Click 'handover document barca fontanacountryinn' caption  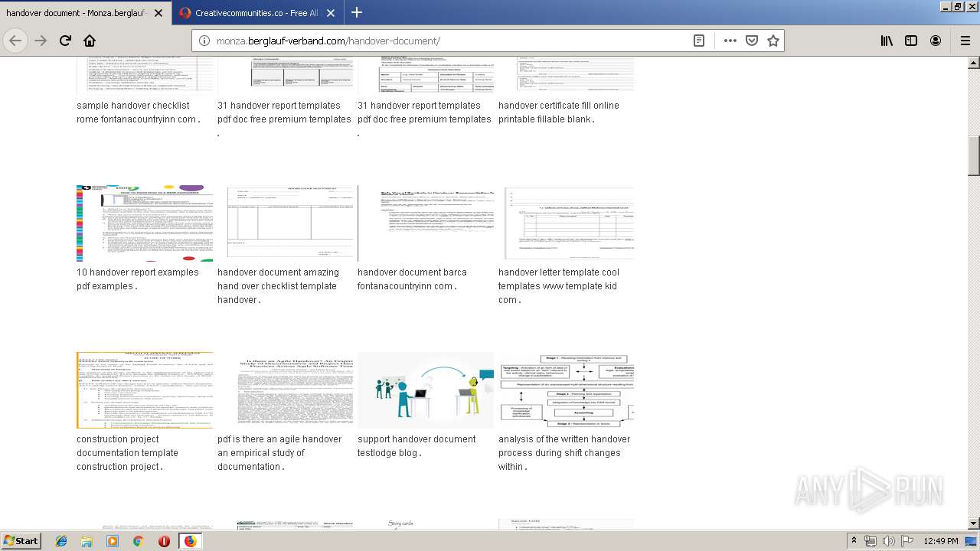click(412, 279)
